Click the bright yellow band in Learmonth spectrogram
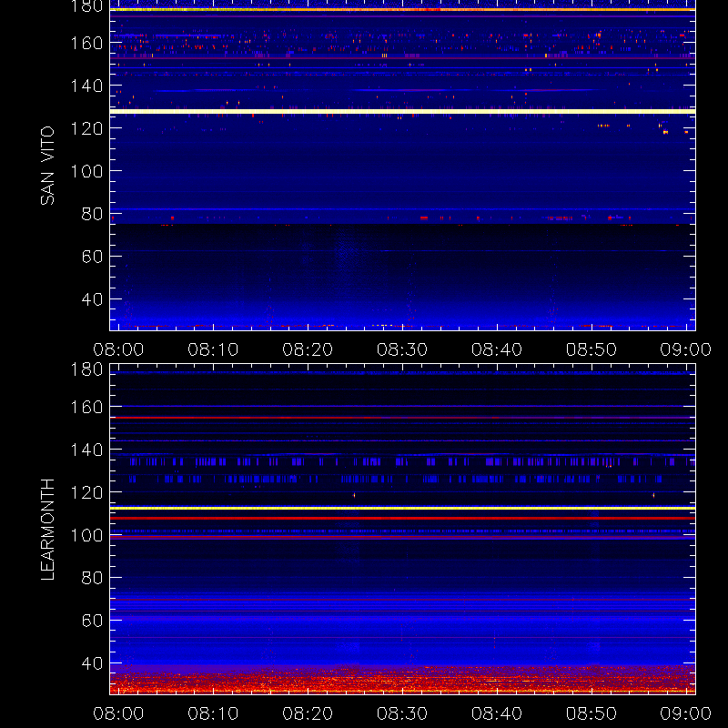Image resolution: width=728 pixels, height=728 pixels. tap(402, 509)
